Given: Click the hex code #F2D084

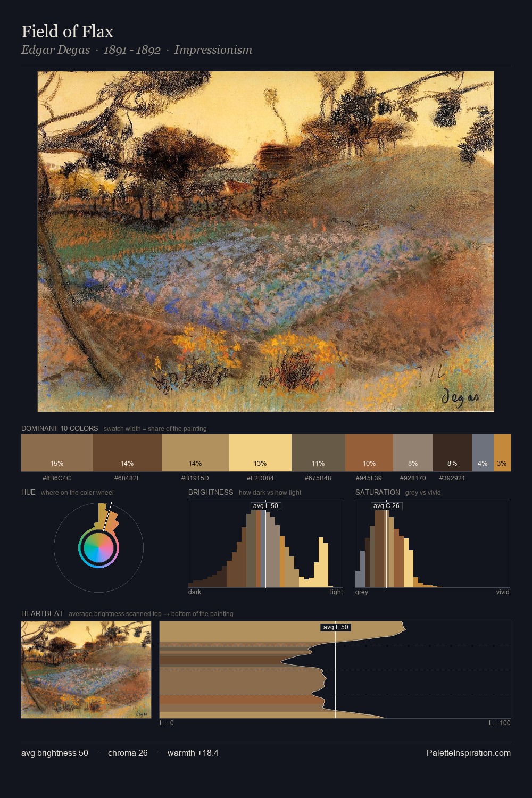Looking at the screenshot, I should pos(260,478).
